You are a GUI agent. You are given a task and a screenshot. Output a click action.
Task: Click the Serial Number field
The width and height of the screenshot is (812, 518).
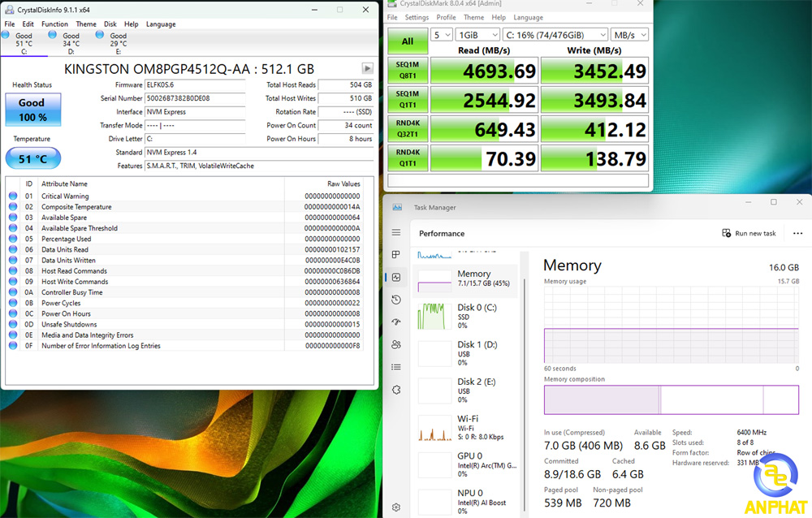pos(195,98)
